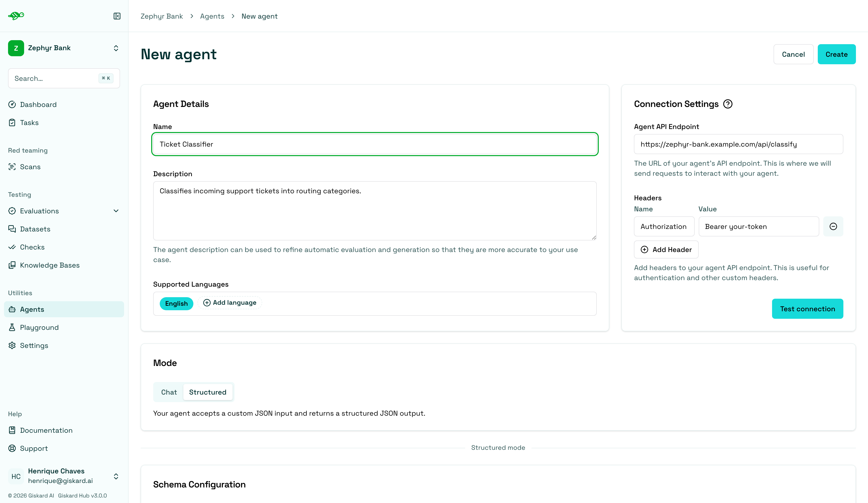868x503 pixels.
Task: Click the plus circle icon in Add Header
Action: pos(644,249)
